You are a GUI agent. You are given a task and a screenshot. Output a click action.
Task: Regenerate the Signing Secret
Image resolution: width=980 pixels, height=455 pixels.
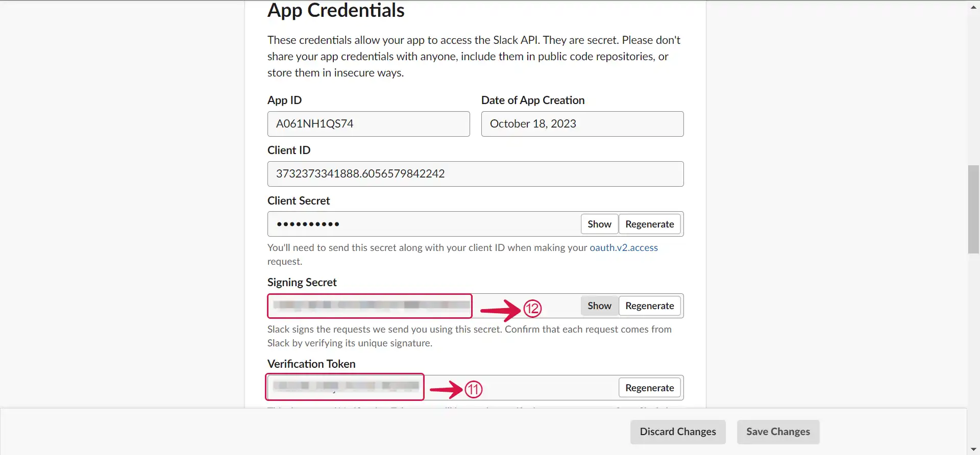pos(650,306)
